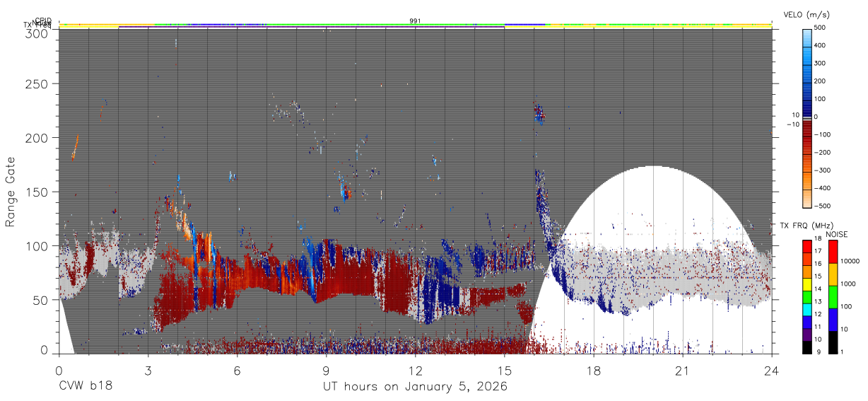Click the '6' UT hour tick label
This screenshot has height=401, width=868.
coord(237,370)
